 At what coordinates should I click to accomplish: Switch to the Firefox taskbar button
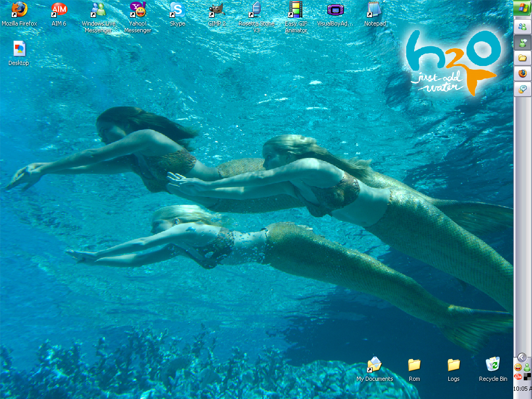tap(523, 74)
